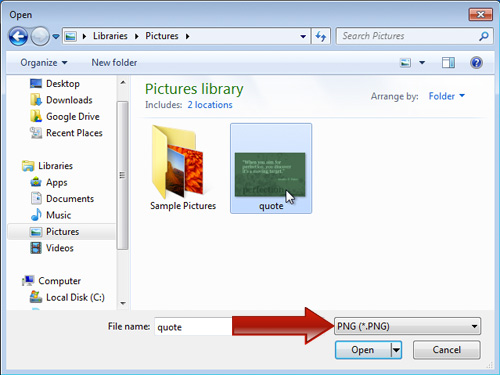Click the Libraries breadcrumb in address bar
This screenshot has height=375, width=500.
click(x=110, y=36)
